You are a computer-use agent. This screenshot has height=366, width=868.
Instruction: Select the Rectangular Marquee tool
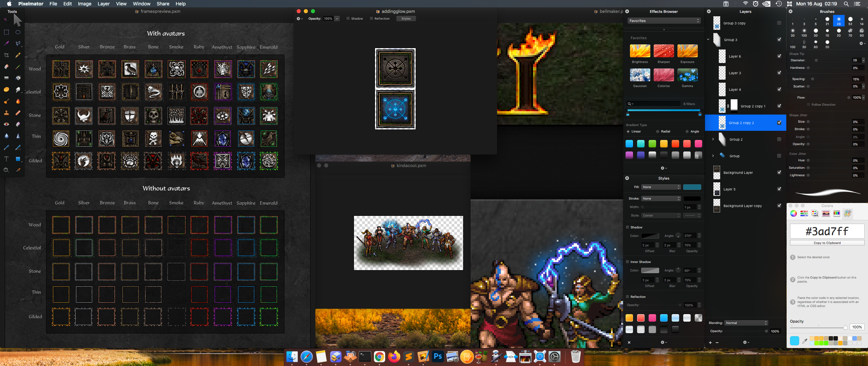pyautogui.click(x=6, y=32)
